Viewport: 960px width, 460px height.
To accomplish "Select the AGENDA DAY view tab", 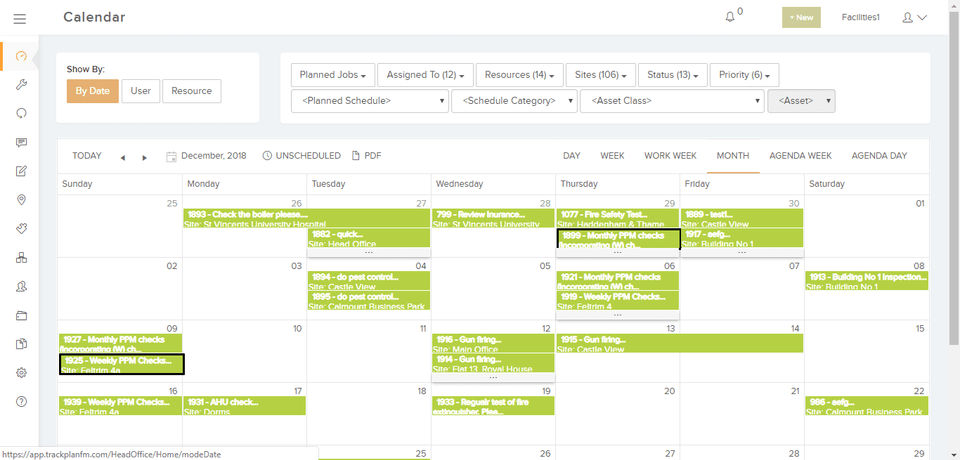I will pos(879,156).
